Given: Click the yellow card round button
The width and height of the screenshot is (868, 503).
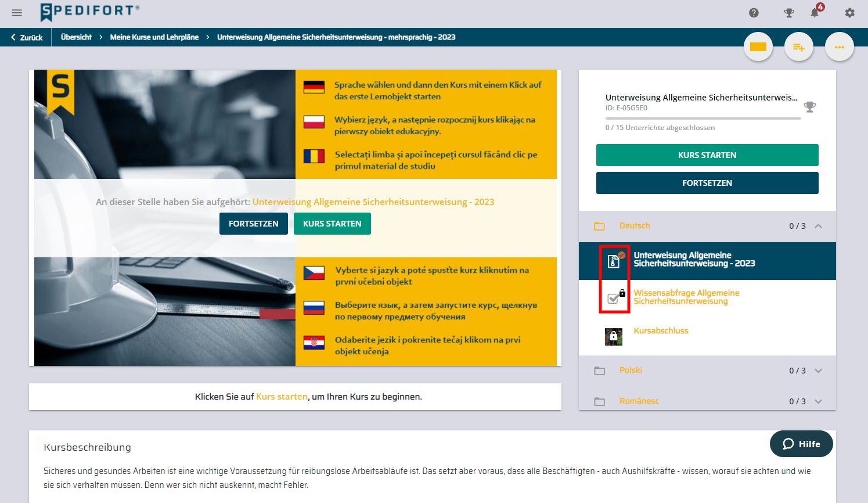Looking at the screenshot, I should click(758, 47).
